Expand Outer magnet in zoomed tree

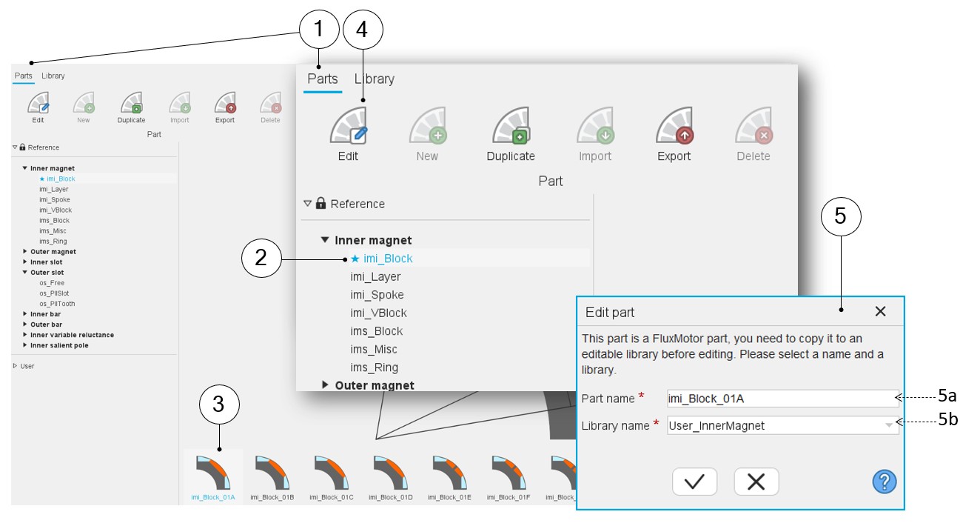(x=325, y=385)
